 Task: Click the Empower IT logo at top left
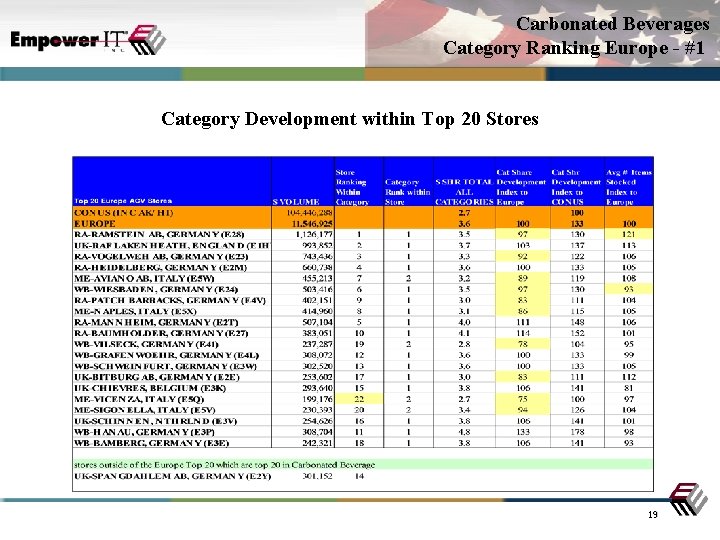(88, 40)
